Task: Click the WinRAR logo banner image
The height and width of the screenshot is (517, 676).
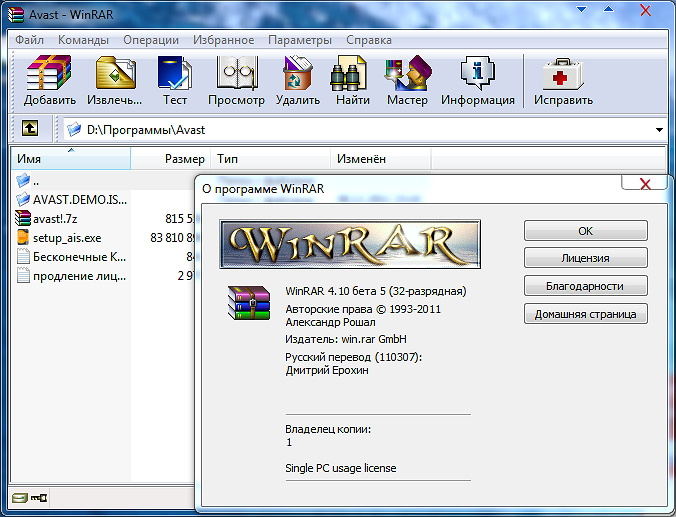Action: coord(350,244)
